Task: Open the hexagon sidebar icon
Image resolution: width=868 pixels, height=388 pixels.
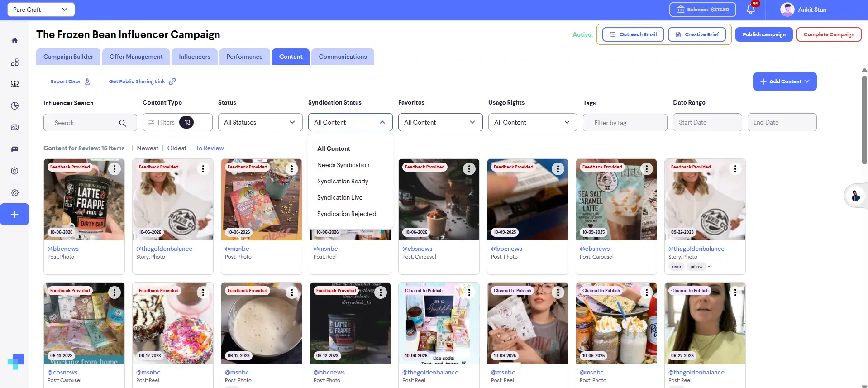Action: click(x=14, y=171)
